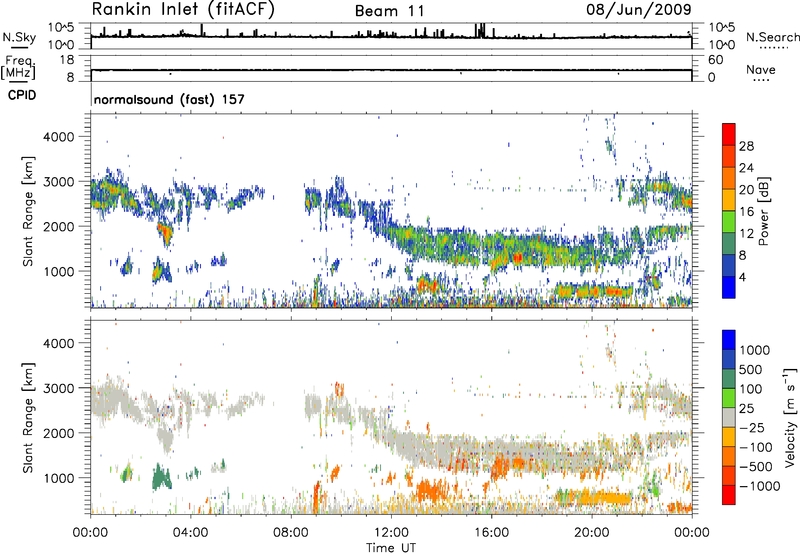Click the red top segment of Power colorbar

coord(729,134)
